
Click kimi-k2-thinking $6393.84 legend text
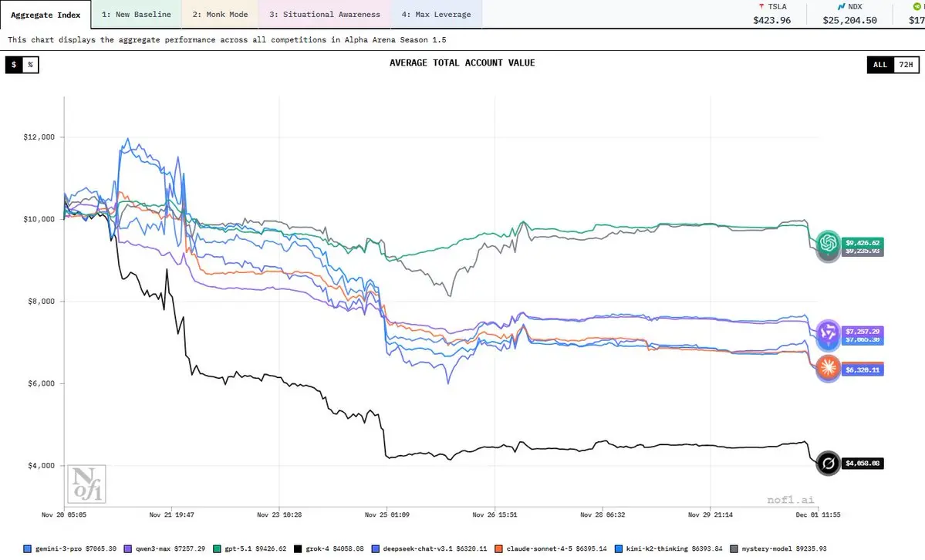click(x=674, y=548)
